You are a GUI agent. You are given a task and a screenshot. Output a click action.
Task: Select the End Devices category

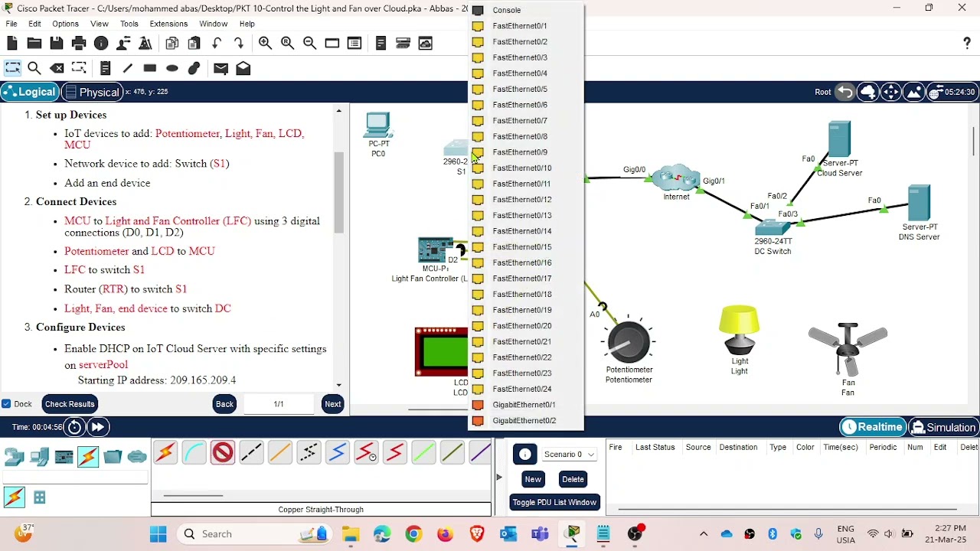point(39,457)
